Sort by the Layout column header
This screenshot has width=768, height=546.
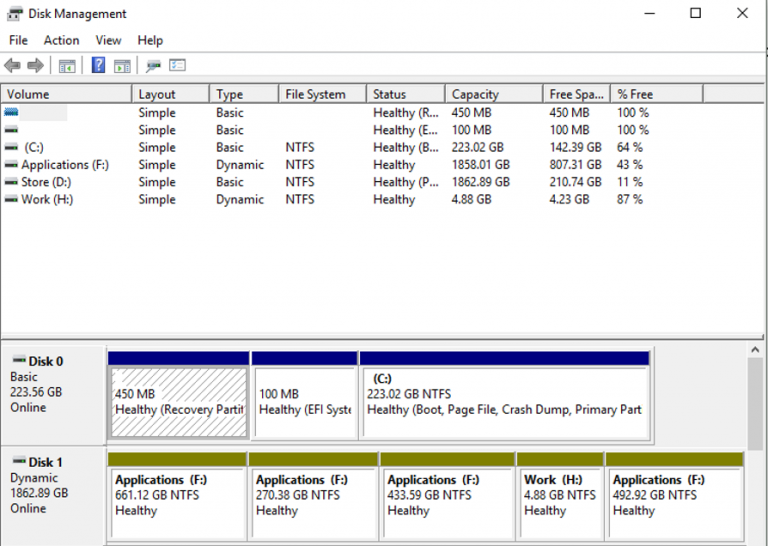point(170,94)
